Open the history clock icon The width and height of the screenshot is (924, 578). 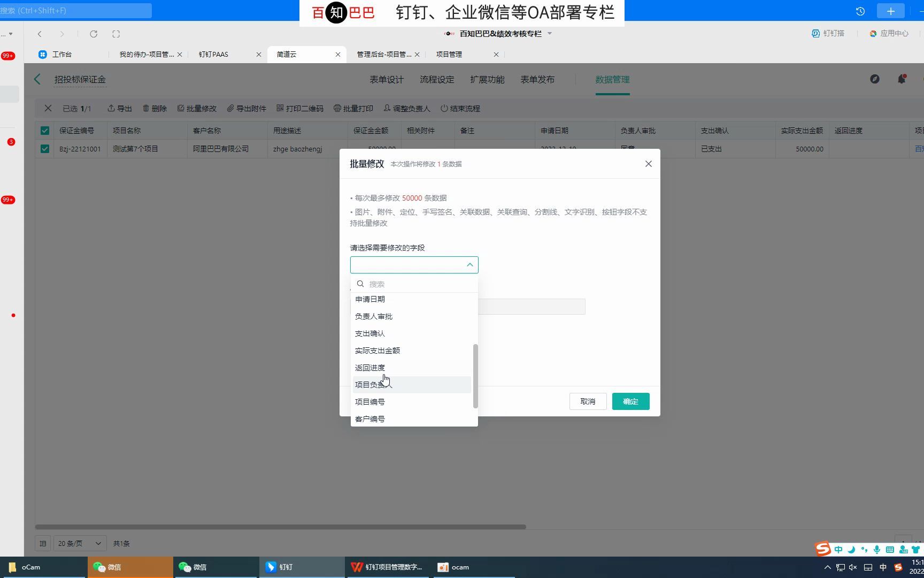click(x=860, y=11)
